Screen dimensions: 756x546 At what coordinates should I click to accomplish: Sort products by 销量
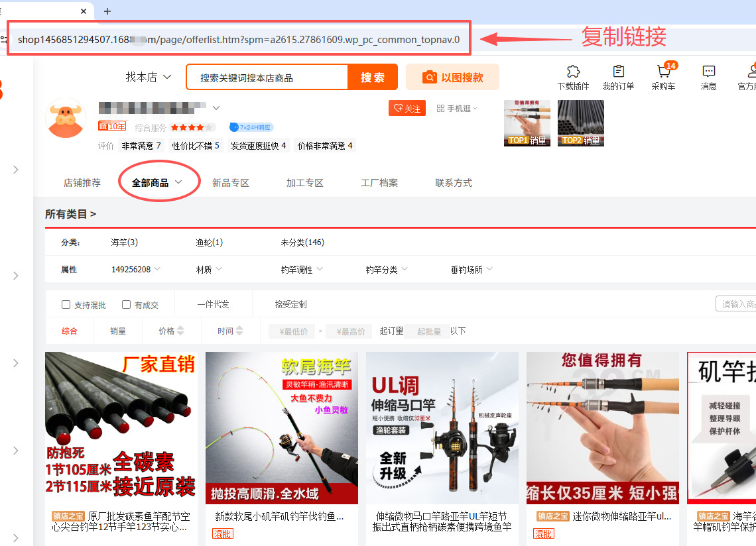[118, 331]
